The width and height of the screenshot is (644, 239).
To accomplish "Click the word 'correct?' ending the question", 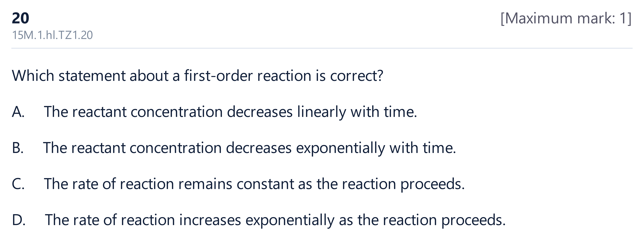I will coord(356,76).
